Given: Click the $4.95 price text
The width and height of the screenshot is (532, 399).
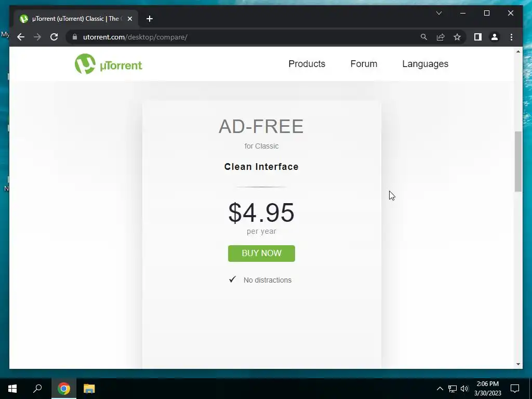Looking at the screenshot, I should pyautogui.click(x=261, y=212).
